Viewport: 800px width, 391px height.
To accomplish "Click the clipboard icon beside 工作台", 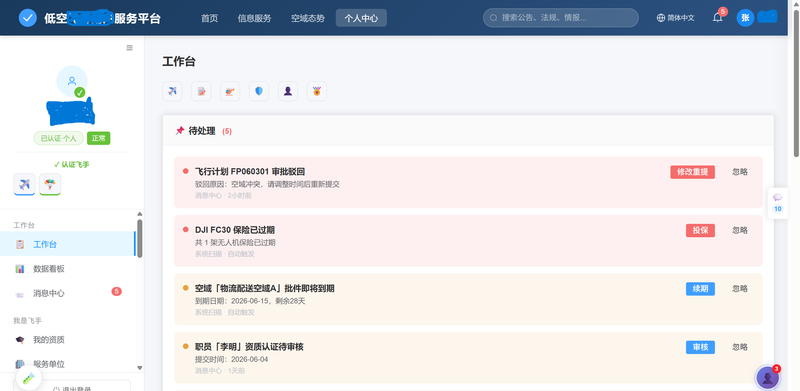I will [20, 244].
